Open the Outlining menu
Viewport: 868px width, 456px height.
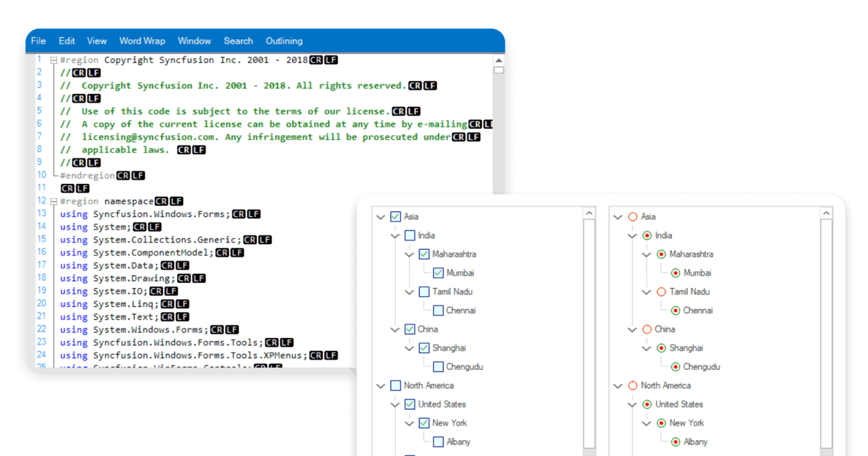click(x=284, y=41)
